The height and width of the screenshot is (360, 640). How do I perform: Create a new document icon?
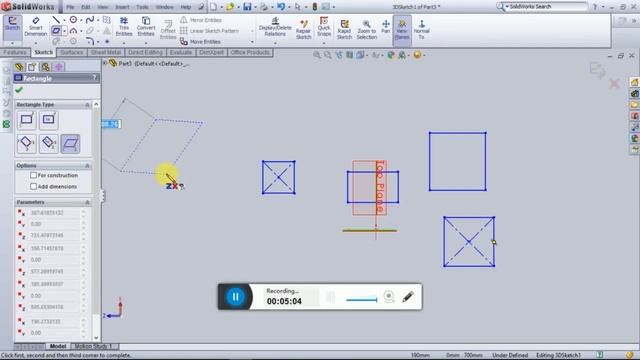pyautogui.click(x=213, y=7)
